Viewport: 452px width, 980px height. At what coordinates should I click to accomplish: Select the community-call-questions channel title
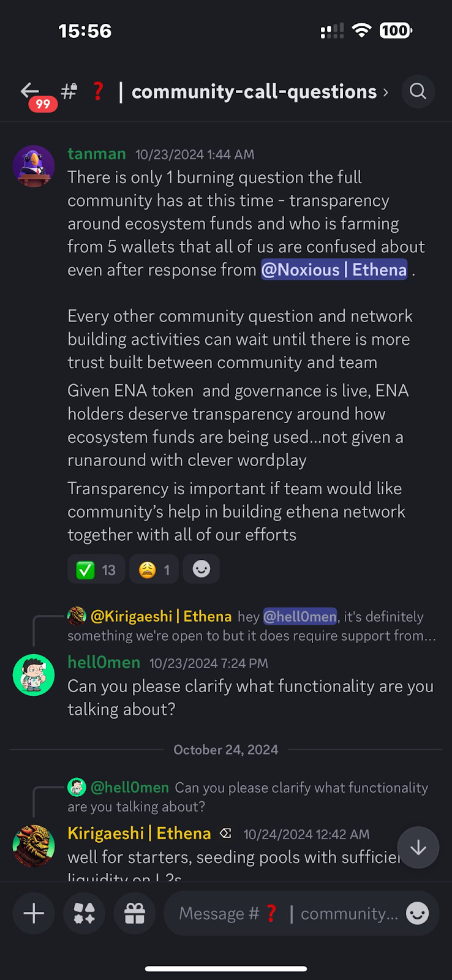pos(254,91)
